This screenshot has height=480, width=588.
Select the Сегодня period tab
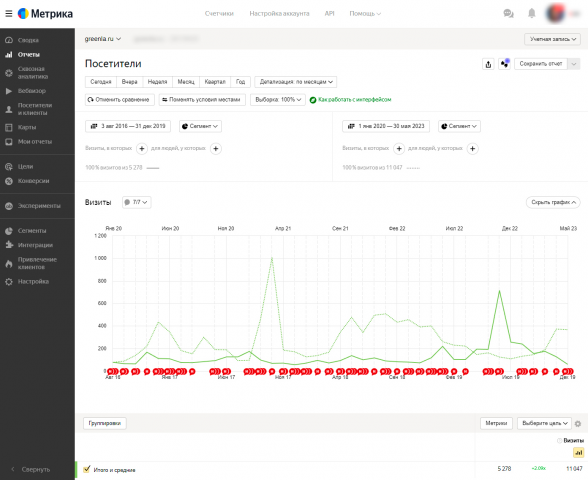tap(101, 82)
